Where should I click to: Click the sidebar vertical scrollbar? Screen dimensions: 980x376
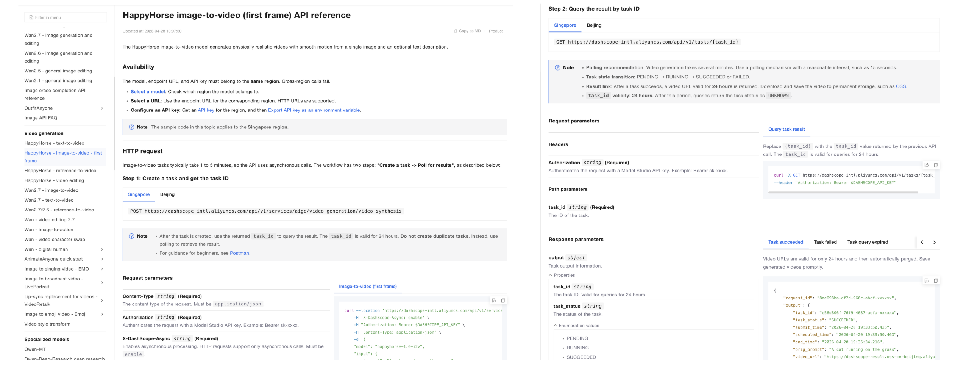(114, 123)
